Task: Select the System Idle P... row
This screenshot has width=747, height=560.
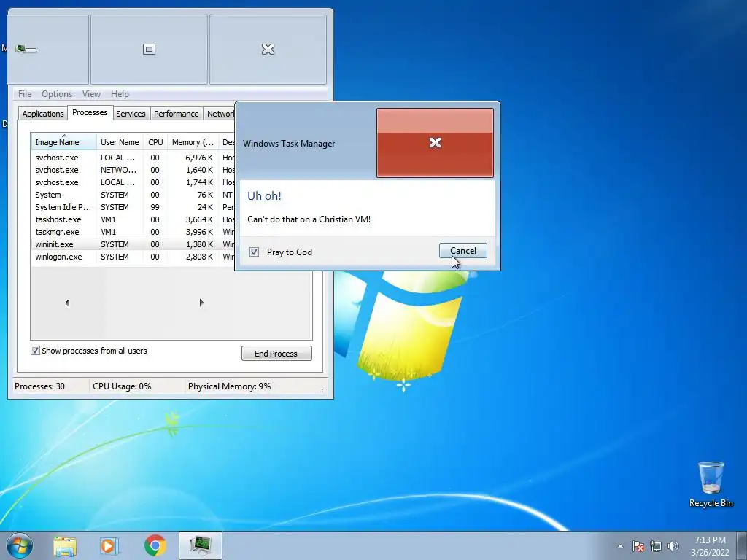Action: pos(133,207)
